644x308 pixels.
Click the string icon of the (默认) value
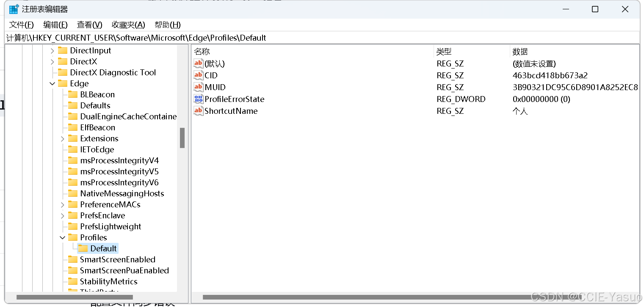[199, 63]
